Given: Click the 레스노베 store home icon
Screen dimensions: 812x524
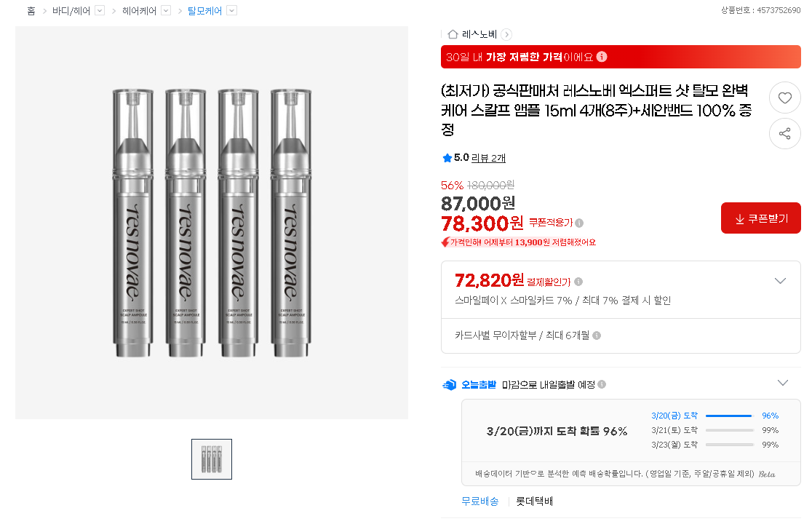Looking at the screenshot, I should click(x=453, y=34).
